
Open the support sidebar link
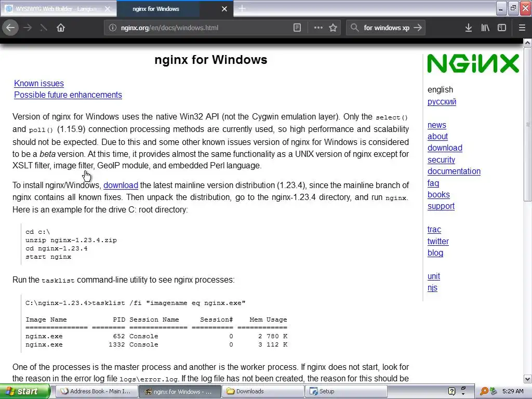click(441, 206)
